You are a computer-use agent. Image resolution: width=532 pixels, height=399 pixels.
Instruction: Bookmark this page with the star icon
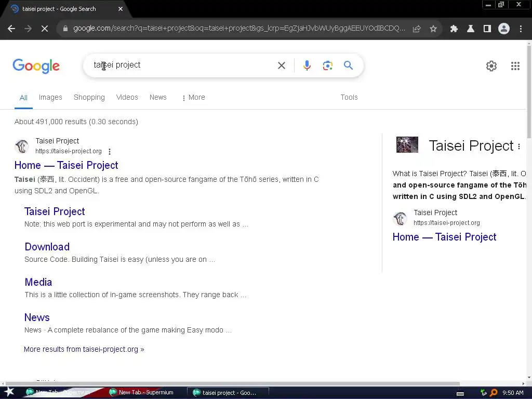[433, 29]
